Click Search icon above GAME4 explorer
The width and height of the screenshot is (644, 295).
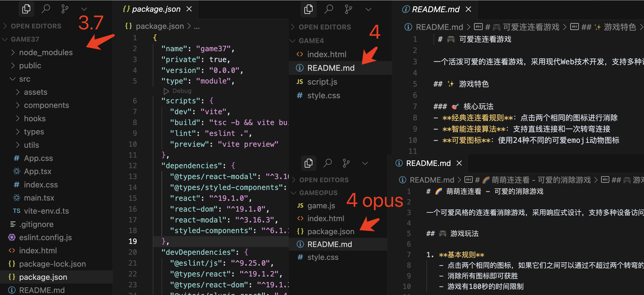[x=329, y=9]
